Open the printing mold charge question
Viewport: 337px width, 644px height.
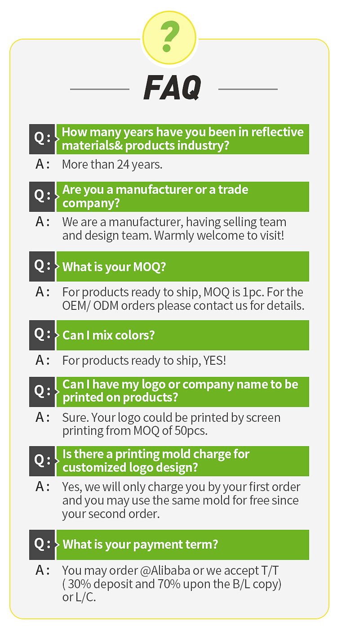pos(182,461)
